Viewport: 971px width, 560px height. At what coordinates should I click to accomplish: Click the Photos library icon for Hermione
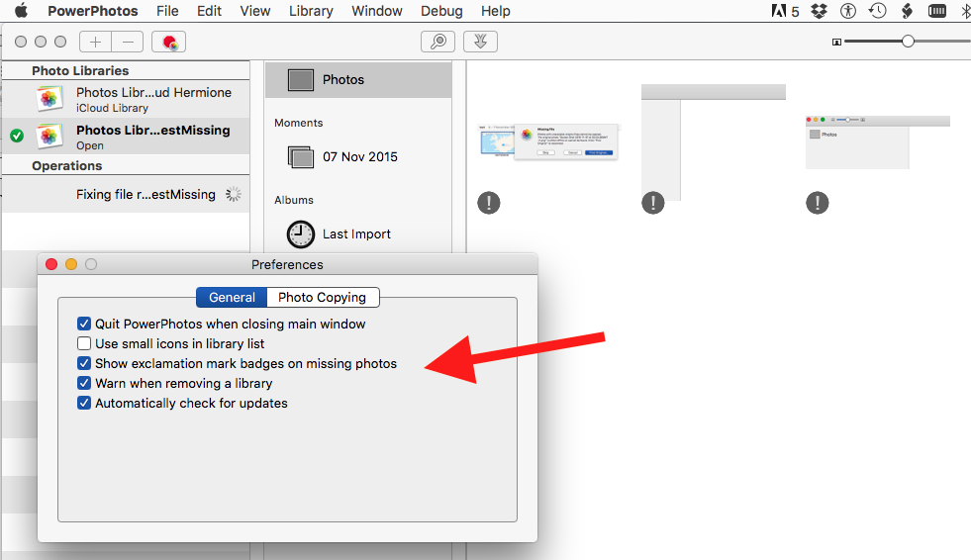click(x=49, y=99)
